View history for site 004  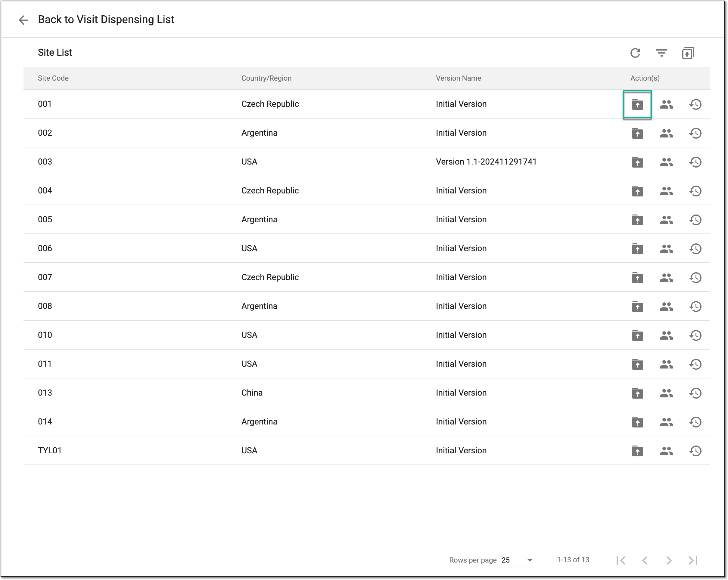(695, 191)
